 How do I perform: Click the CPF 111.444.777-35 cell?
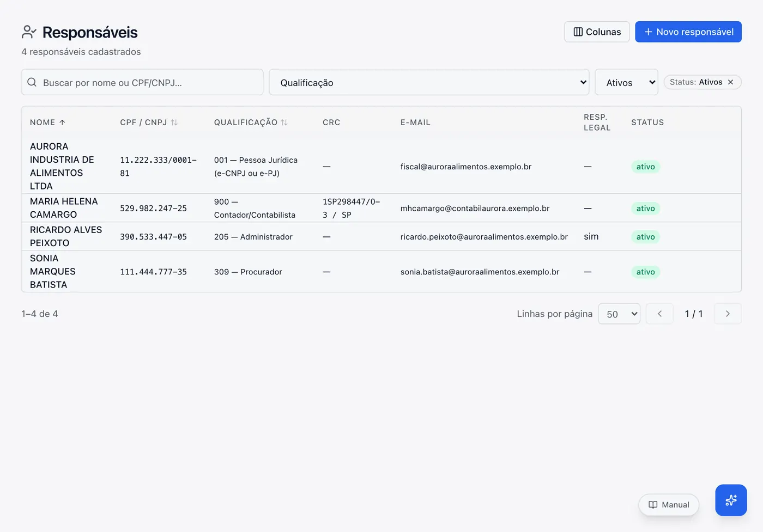[x=153, y=272]
